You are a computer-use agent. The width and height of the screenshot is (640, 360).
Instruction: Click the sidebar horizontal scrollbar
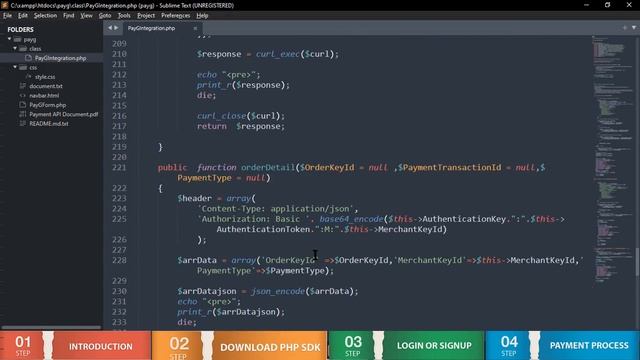[x=51, y=327]
